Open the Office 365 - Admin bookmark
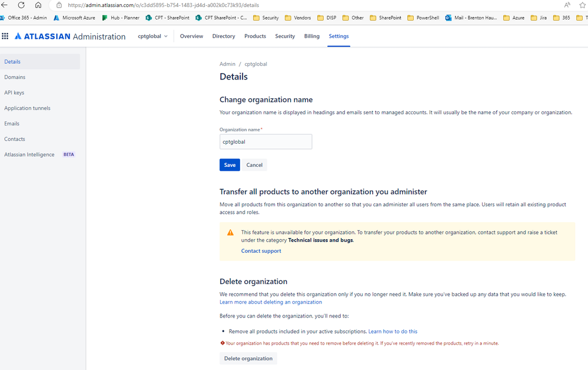588x370 pixels. click(x=24, y=18)
